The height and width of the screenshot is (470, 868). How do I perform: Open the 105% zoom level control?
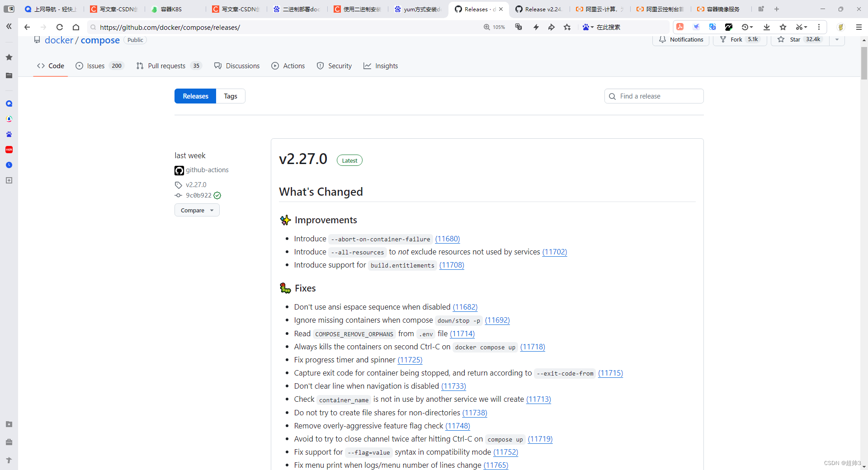[x=494, y=27]
